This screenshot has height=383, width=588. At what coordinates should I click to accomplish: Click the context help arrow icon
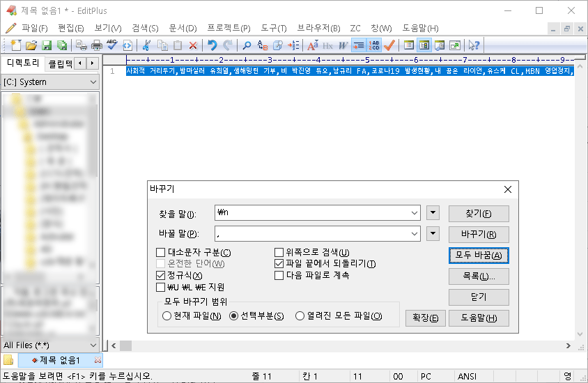[474, 45]
